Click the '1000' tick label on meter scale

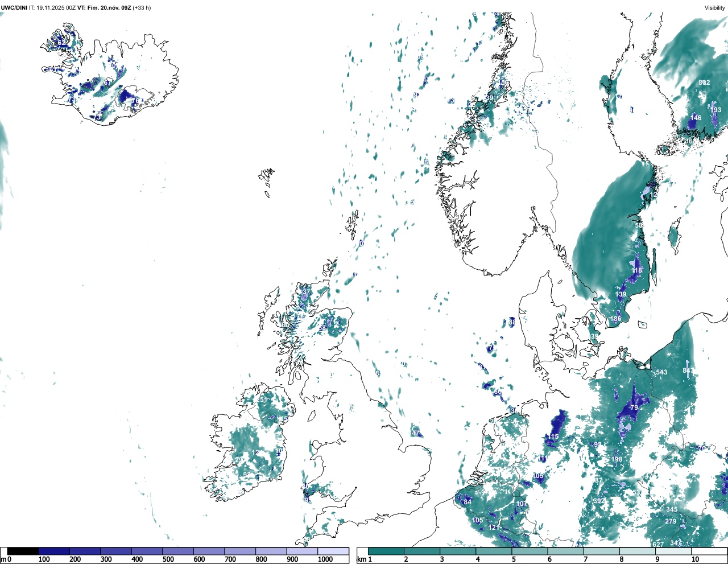325,559
